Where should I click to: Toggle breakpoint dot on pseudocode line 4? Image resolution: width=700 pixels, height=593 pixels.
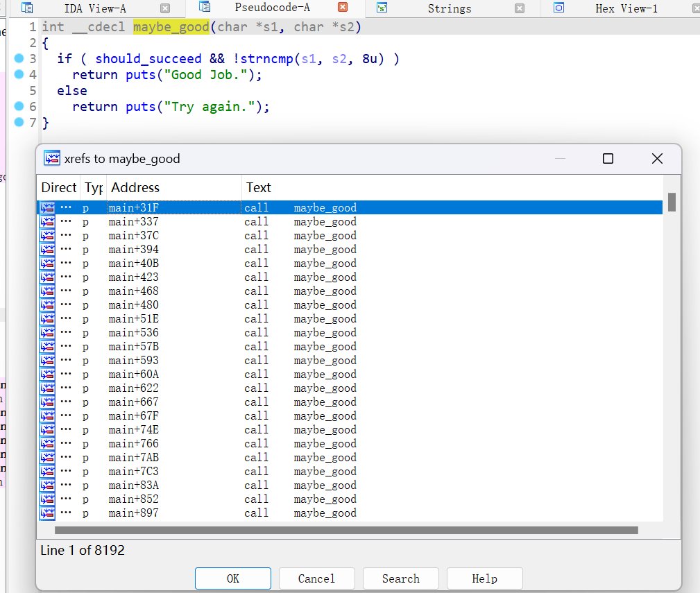pos(19,74)
